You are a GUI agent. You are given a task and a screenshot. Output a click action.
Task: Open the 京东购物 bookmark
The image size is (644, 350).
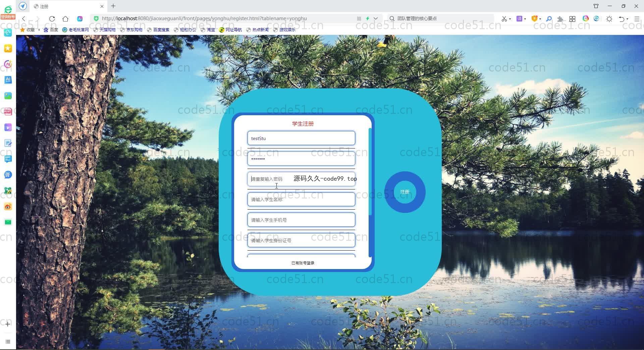(131, 30)
